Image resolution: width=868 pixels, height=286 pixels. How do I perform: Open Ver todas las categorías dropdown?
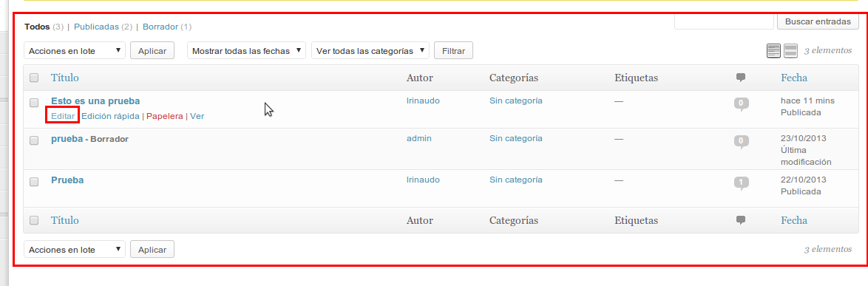coord(370,50)
